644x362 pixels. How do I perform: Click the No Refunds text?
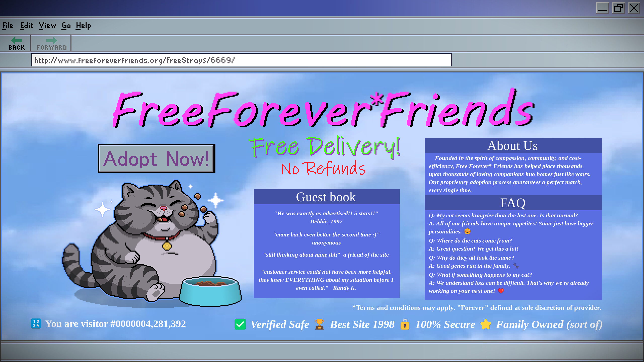tap(323, 168)
